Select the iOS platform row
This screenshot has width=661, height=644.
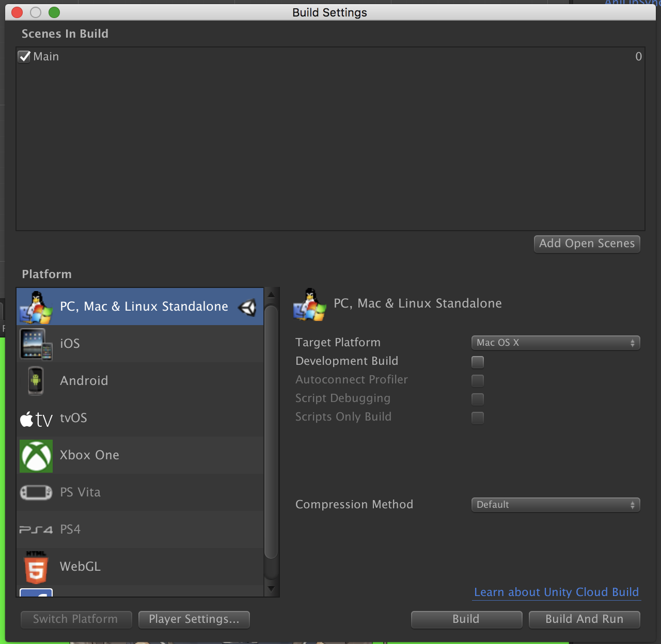[x=140, y=344]
